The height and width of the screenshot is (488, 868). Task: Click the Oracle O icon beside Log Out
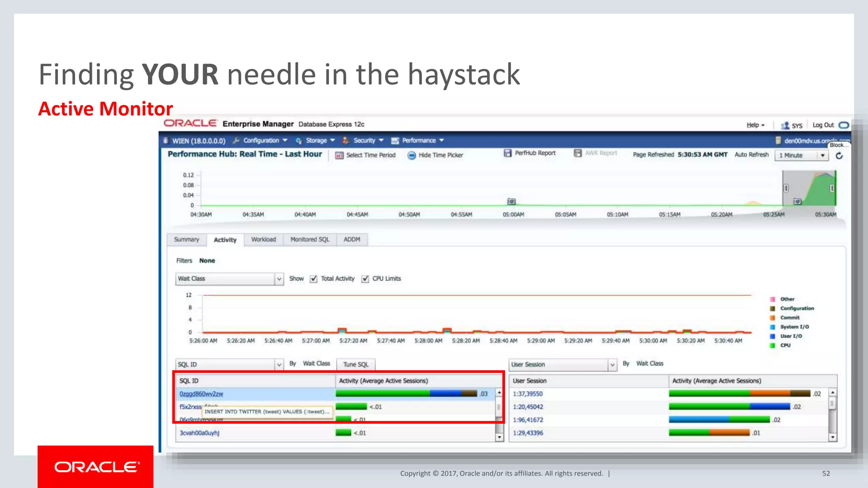pos(844,125)
